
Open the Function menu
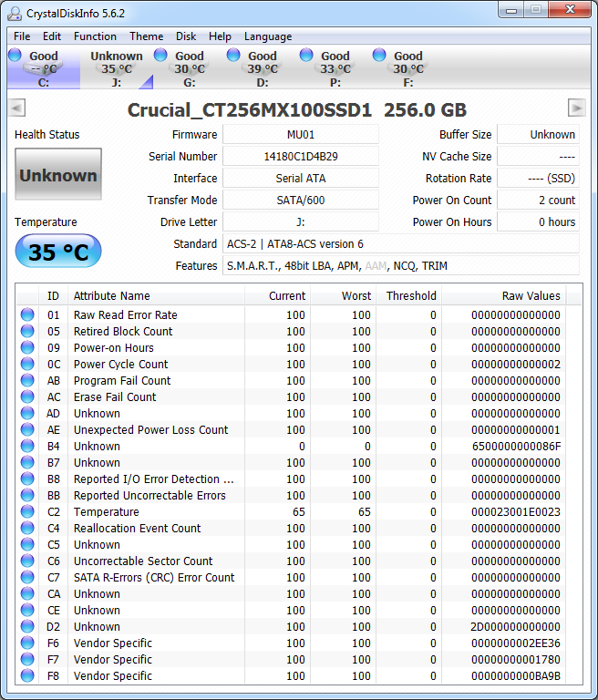point(95,36)
